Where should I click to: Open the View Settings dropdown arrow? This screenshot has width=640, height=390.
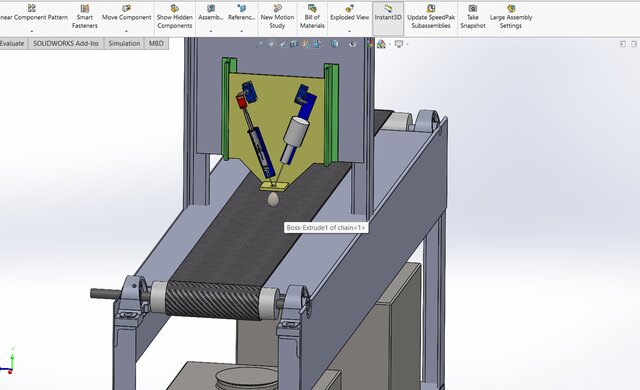click(x=407, y=44)
